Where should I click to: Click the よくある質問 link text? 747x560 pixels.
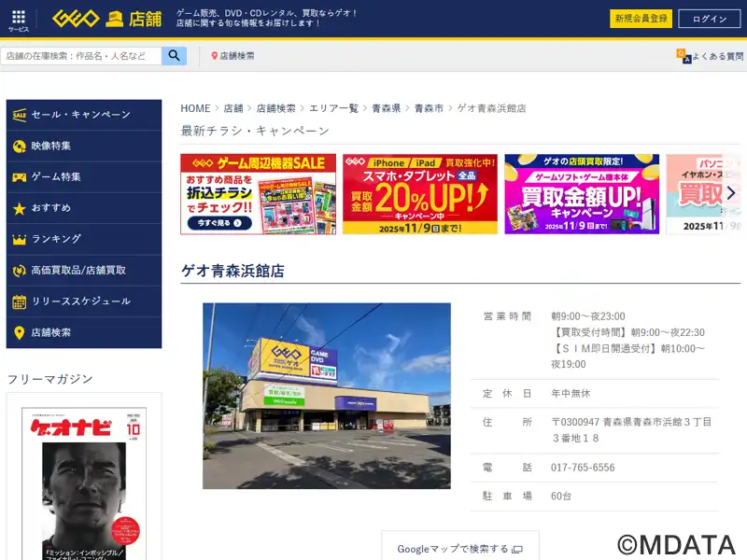717,56
